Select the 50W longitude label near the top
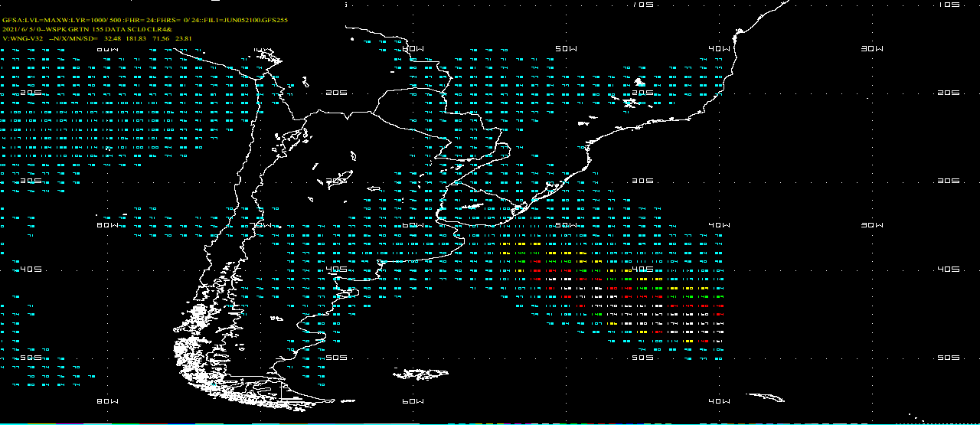980x425 pixels. click(566, 48)
